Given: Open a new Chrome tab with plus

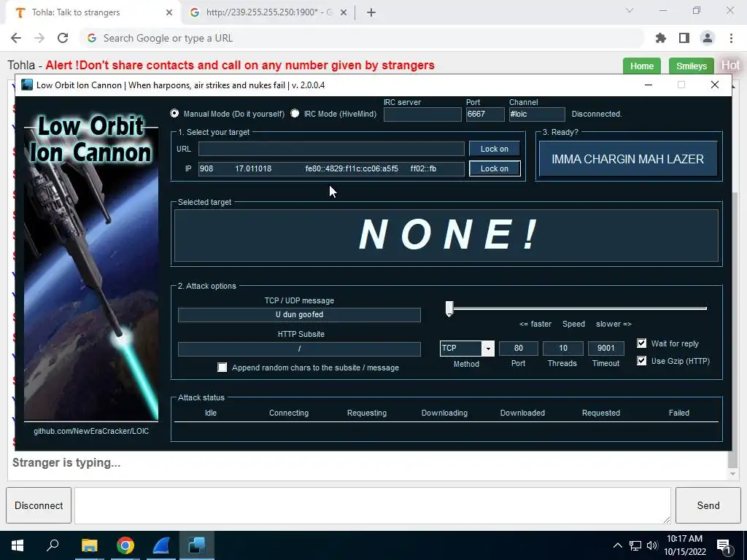Looking at the screenshot, I should [371, 12].
